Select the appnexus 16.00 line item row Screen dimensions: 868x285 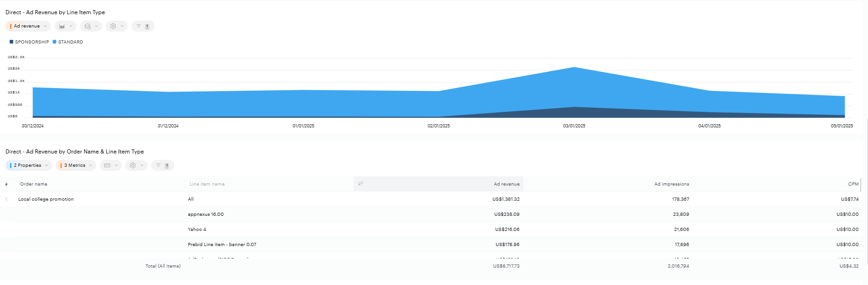pos(206,214)
